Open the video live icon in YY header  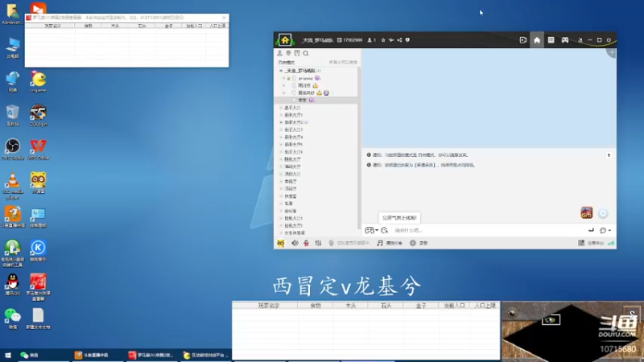(522, 40)
